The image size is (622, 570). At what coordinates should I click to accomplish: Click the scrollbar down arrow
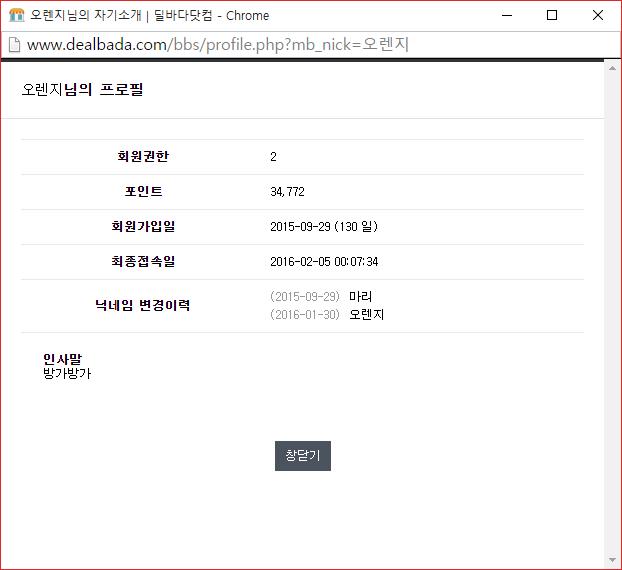click(x=612, y=560)
